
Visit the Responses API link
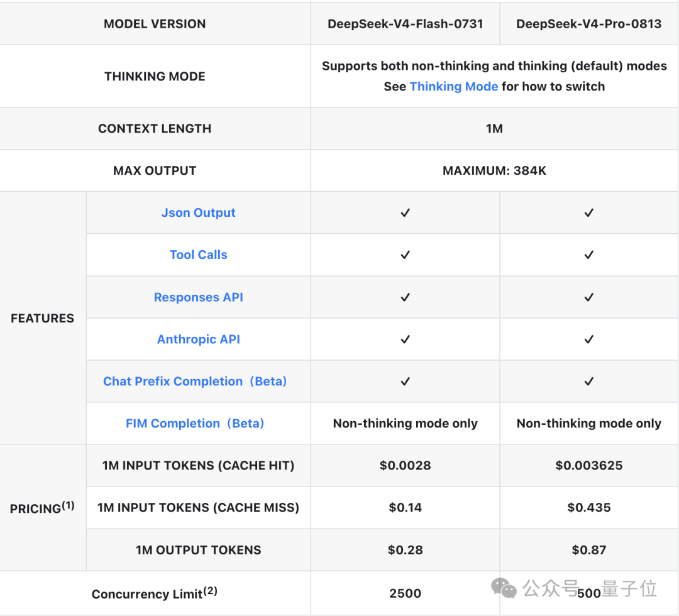click(198, 297)
